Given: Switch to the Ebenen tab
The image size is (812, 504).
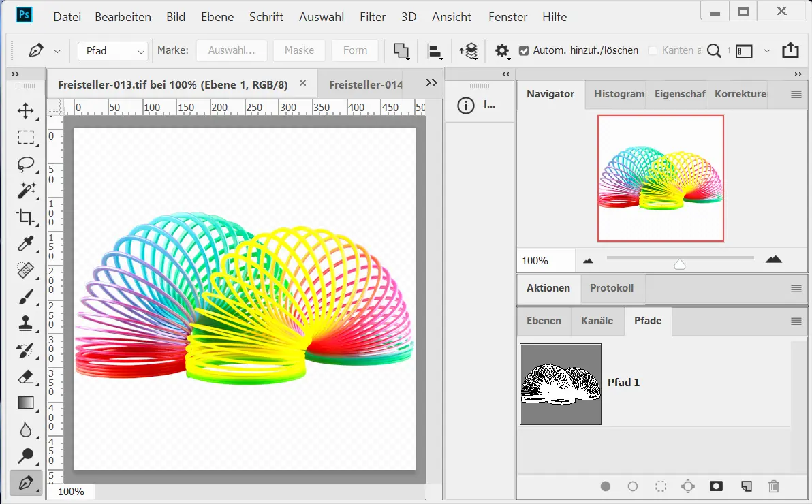Looking at the screenshot, I should pos(544,321).
